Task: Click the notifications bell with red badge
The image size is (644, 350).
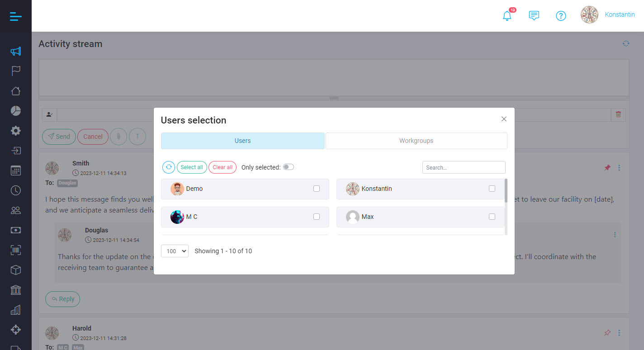Action: point(507,15)
